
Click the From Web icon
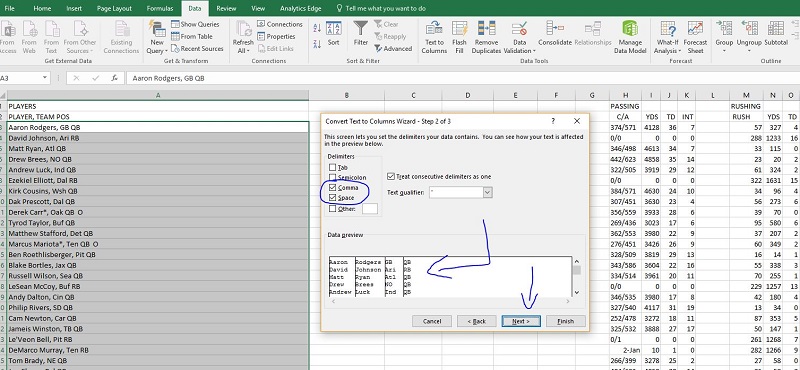click(x=29, y=37)
